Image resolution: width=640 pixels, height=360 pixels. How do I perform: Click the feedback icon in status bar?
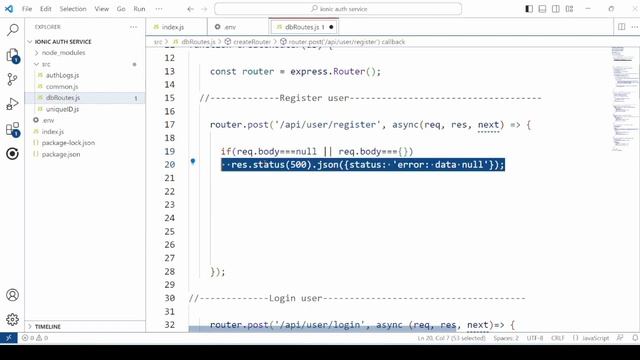coord(620,338)
